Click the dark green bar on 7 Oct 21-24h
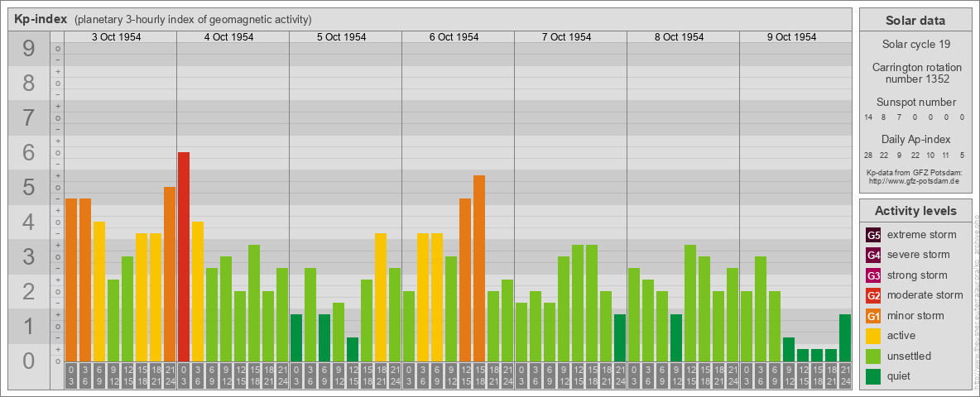This screenshot has width=980, height=397. pos(620,337)
